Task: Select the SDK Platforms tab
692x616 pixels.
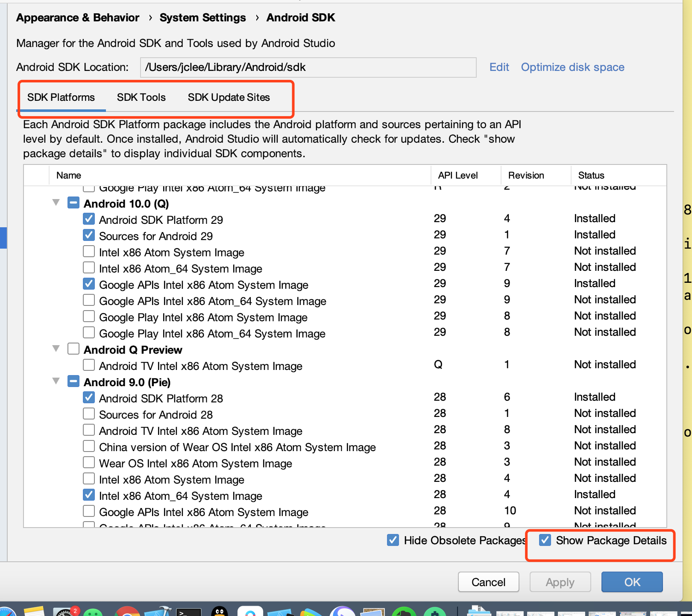Action: pos(61,97)
